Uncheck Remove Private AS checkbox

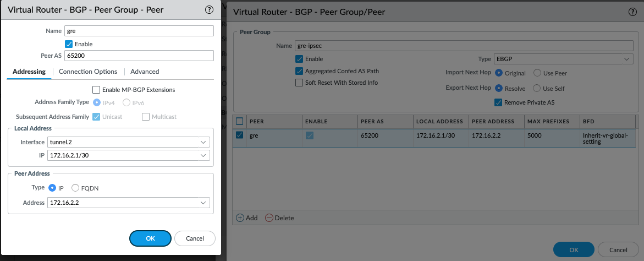498,102
